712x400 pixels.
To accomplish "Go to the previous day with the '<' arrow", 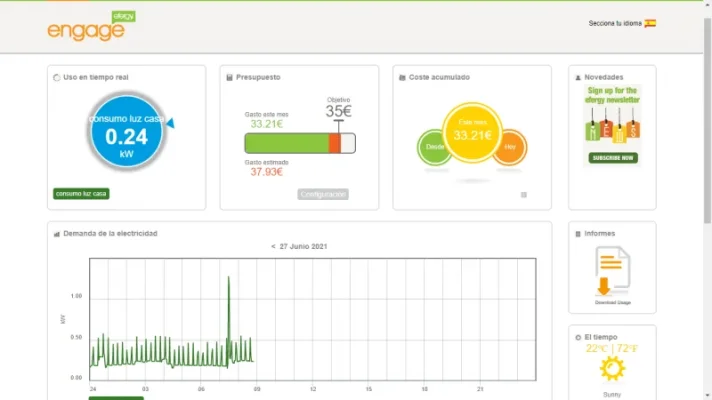I will point(273,247).
